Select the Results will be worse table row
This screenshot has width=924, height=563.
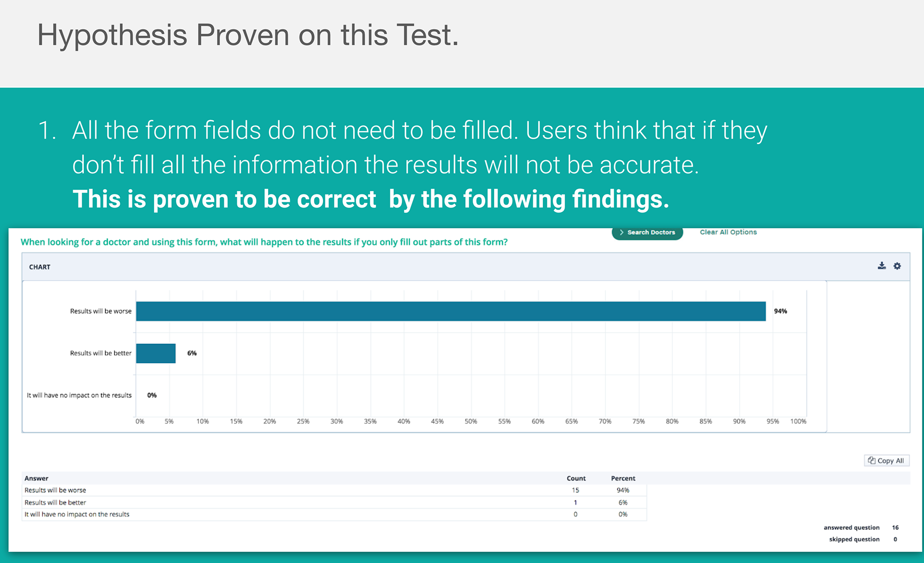[334, 490]
